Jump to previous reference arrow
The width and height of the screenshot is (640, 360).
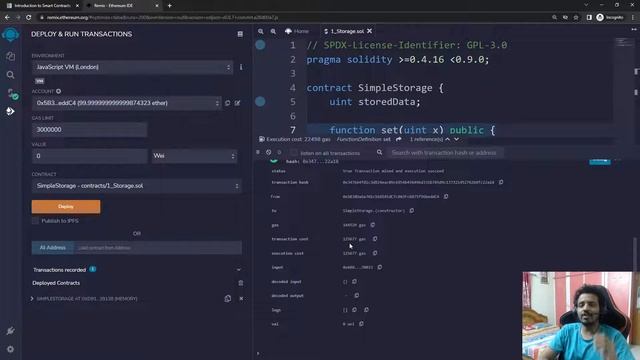pos(448,139)
